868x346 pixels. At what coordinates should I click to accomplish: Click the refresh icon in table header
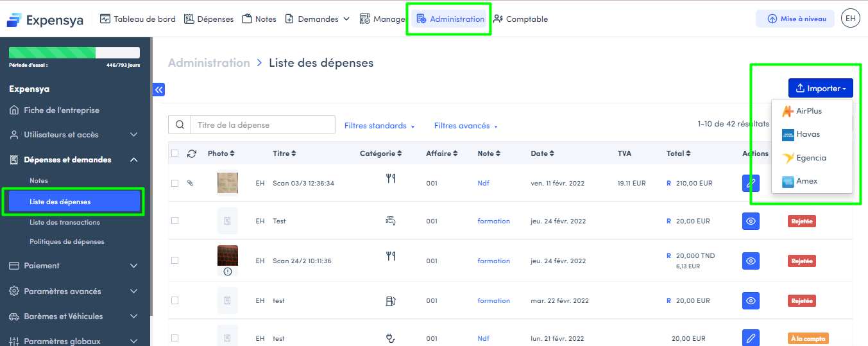tap(192, 153)
